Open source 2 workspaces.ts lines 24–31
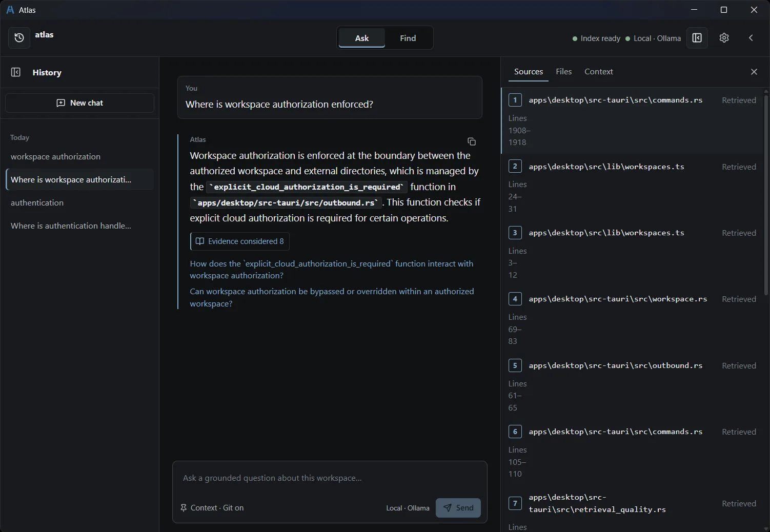Image resolution: width=770 pixels, height=532 pixels. [632, 187]
